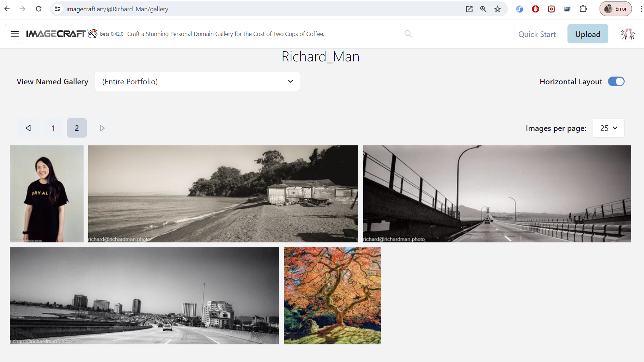644x362 pixels.
Task: Open the monitor screenshot extension
Action: tap(567, 9)
